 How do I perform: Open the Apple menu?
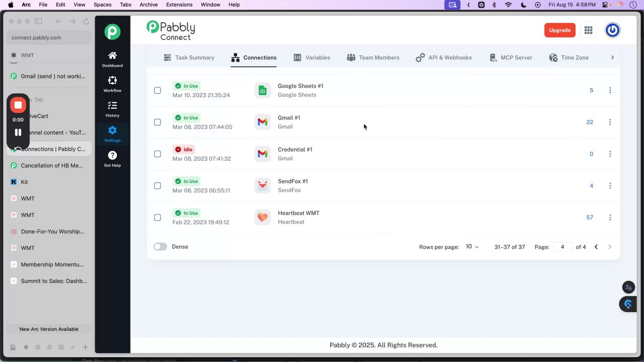tap(11, 5)
